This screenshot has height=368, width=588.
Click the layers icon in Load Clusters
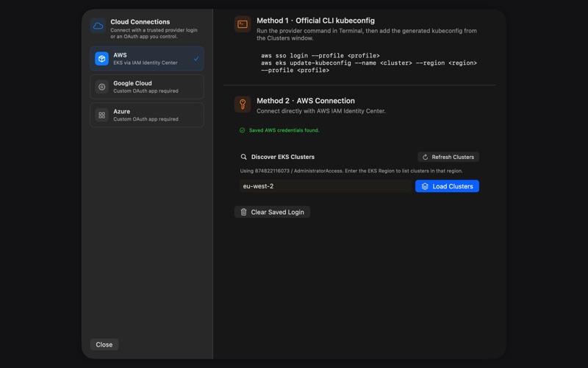coord(425,186)
